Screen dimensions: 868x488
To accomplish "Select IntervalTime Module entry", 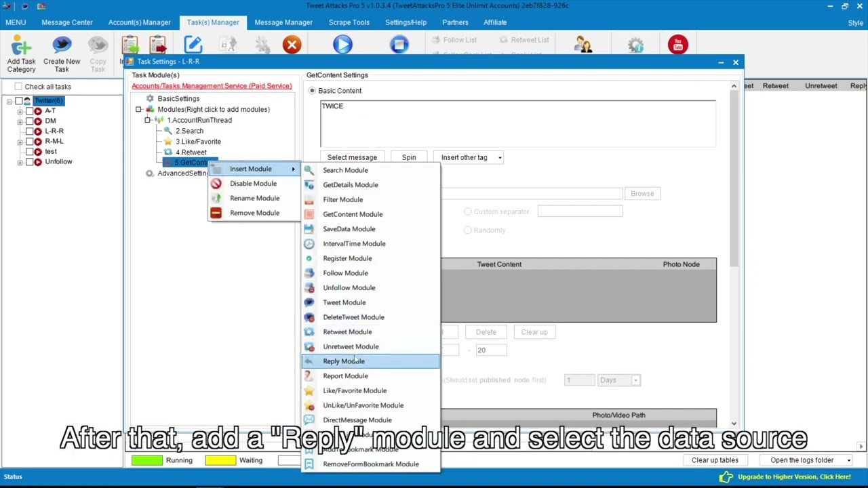I will coord(370,243).
